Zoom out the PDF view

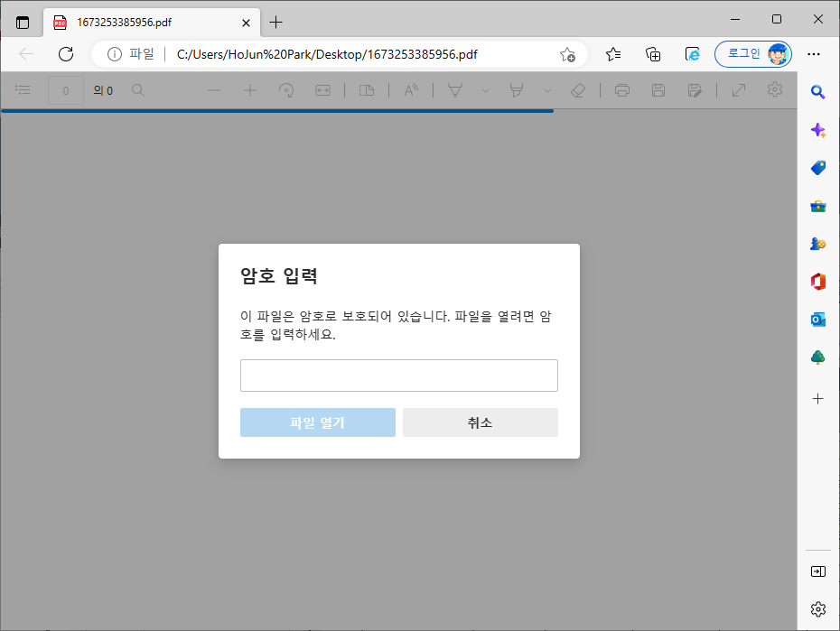[214, 90]
